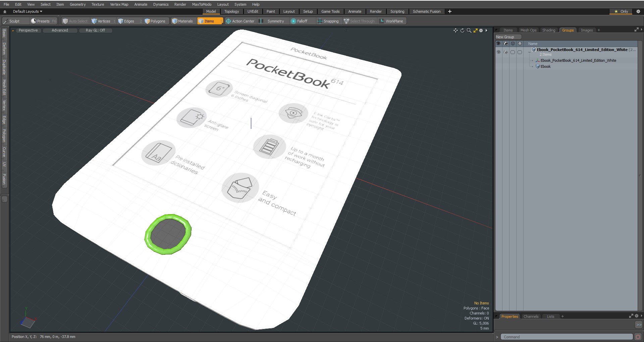Open the Action Center options

tap(240, 21)
